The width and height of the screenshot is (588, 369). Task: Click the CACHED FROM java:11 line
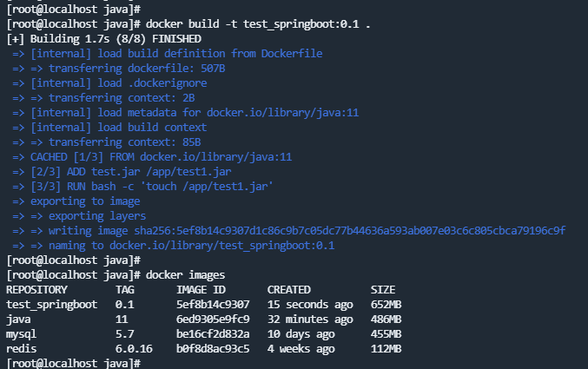(x=152, y=157)
